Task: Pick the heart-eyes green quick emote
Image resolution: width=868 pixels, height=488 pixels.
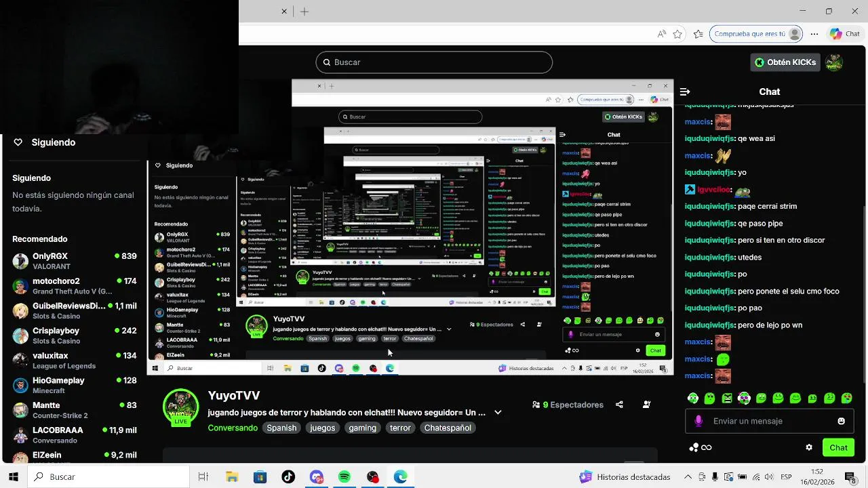Action: tap(847, 399)
